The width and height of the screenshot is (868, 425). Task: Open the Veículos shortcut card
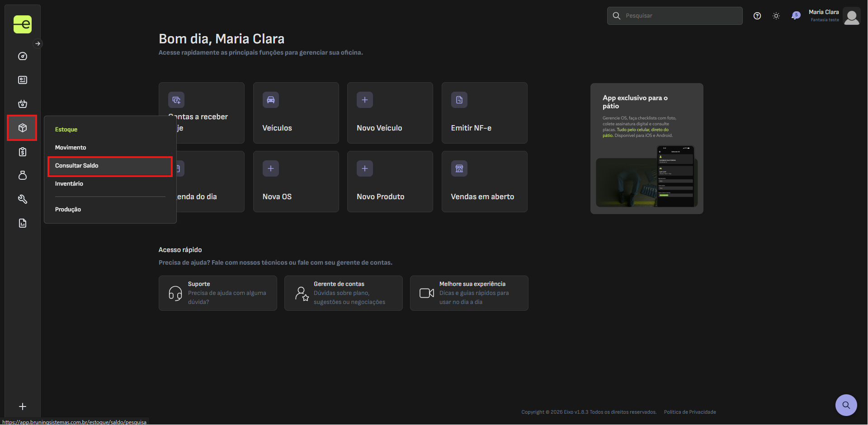(x=296, y=113)
